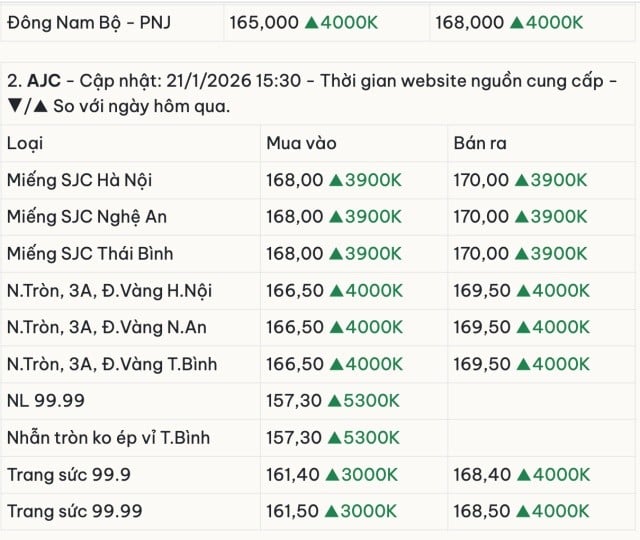Image resolution: width=640 pixels, height=540 pixels.
Task: Select the "Mua vào" column header
Action: [x=298, y=143]
